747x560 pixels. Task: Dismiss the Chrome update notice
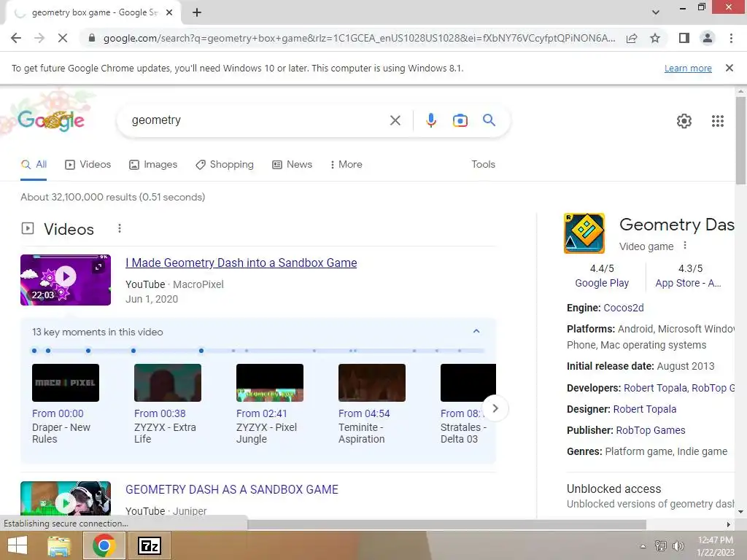tap(729, 68)
